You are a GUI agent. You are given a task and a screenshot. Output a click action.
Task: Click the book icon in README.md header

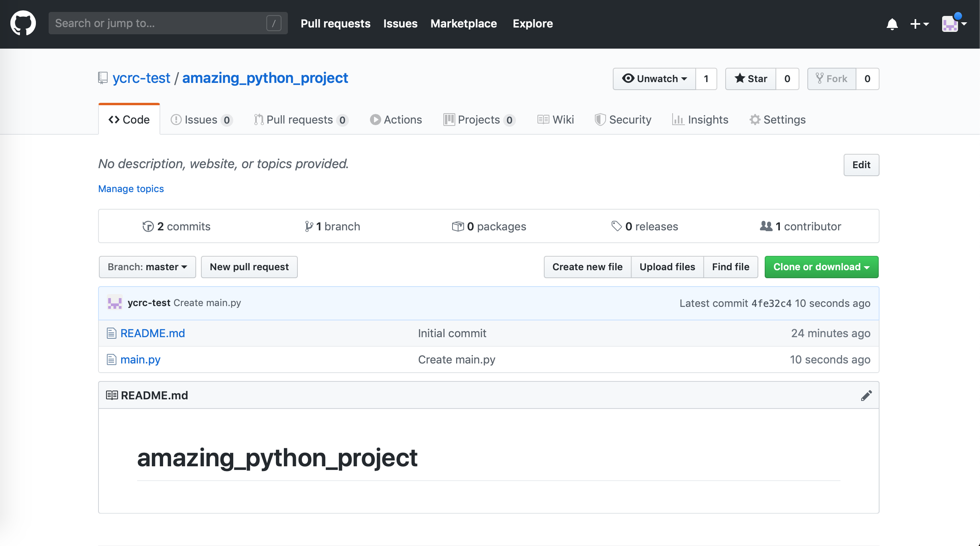coord(112,395)
